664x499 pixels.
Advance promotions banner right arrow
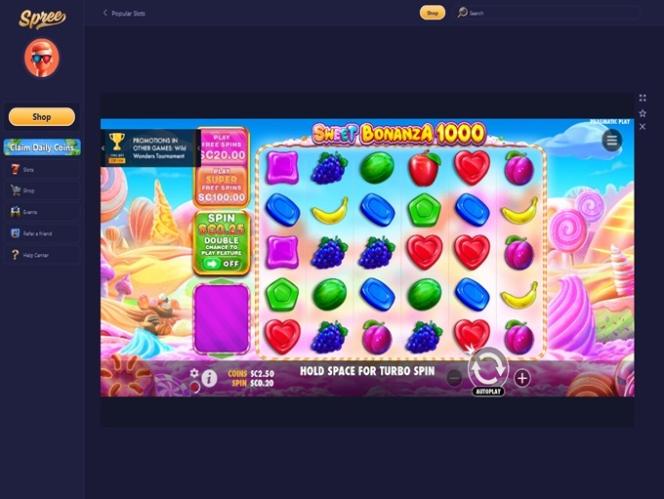198,148
